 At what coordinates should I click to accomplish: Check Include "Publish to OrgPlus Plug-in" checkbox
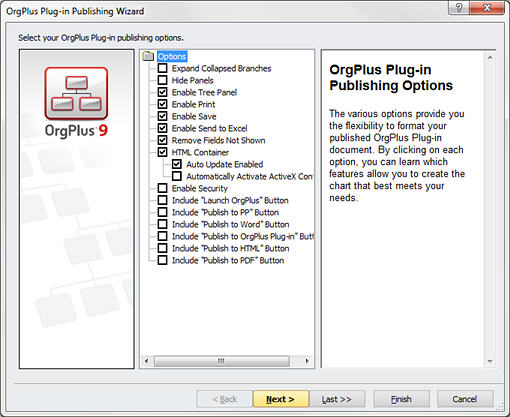tap(162, 236)
